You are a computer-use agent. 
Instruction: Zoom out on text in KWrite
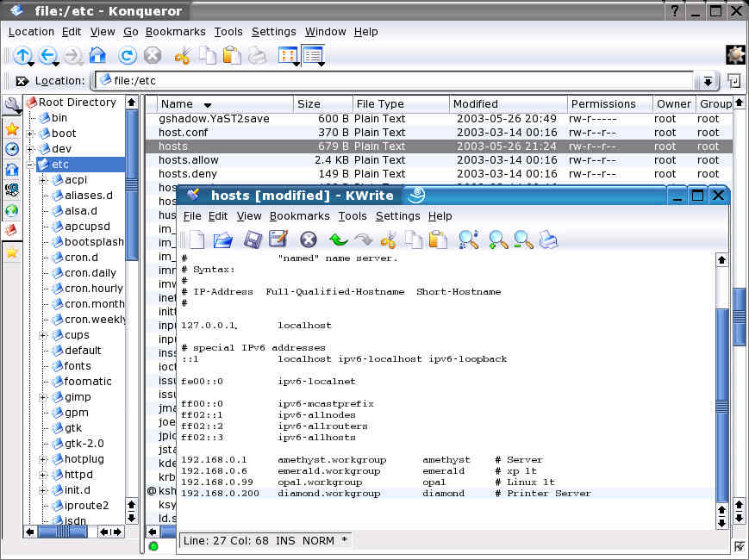tap(523, 240)
